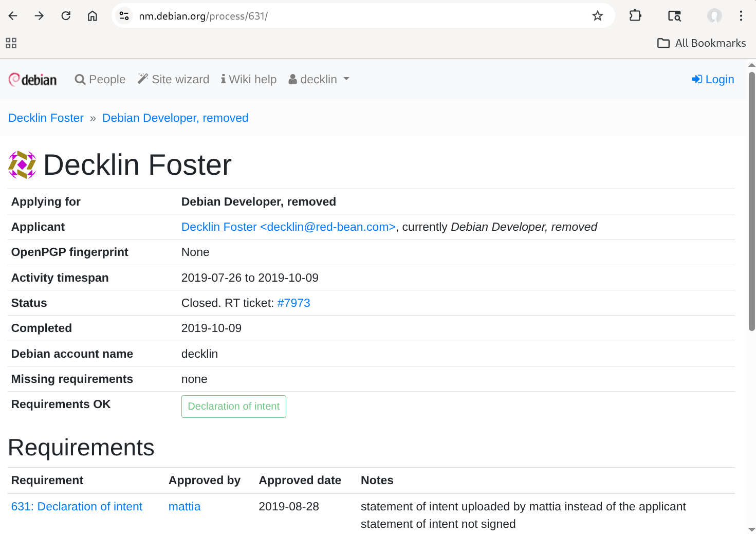Image resolution: width=756 pixels, height=534 pixels.
Task: Click the Login link
Action: coord(713,80)
